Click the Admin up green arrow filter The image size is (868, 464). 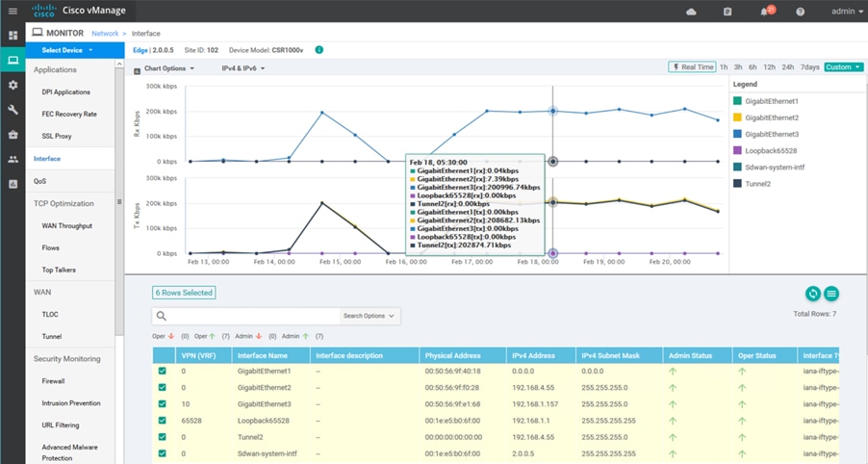point(306,336)
